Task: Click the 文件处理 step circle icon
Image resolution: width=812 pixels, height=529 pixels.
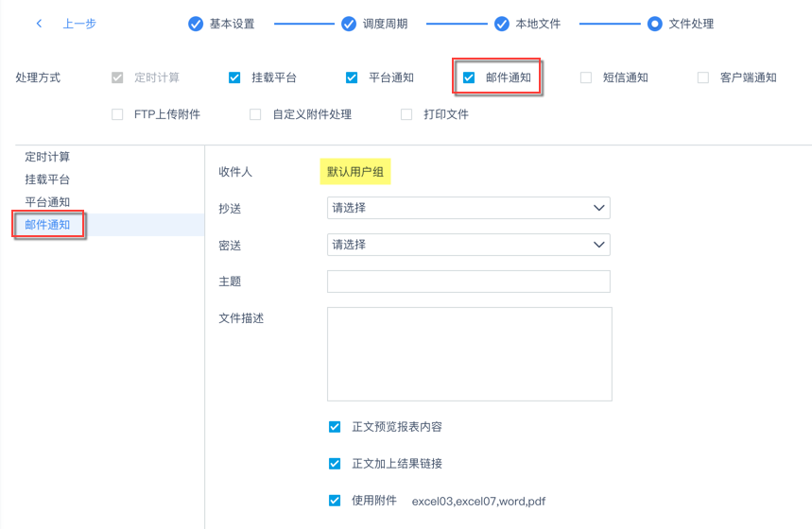Action: coord(654,24)
